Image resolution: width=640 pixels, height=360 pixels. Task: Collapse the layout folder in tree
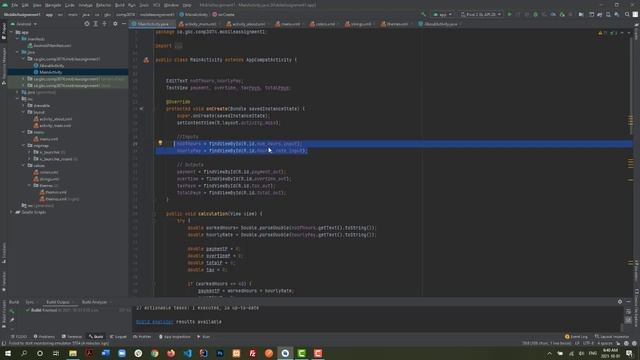(24, 112)
